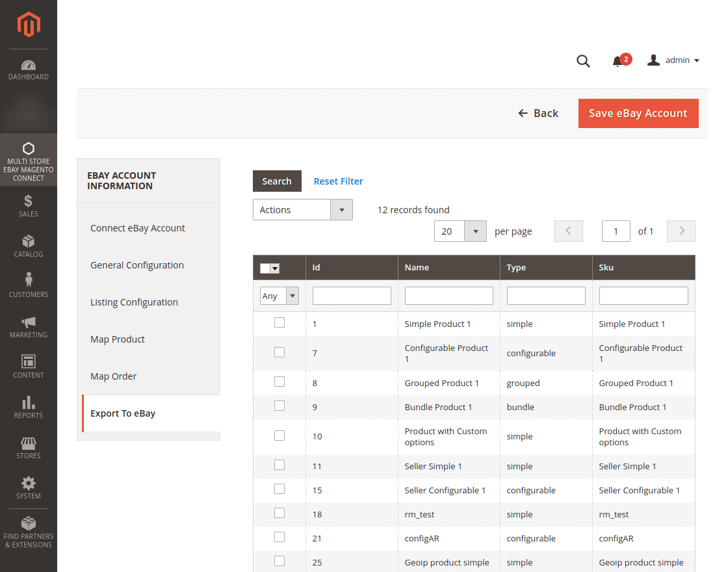Sort by the Sku column header
The height and width of the screenshot is (572, 728).
point(643,267)
